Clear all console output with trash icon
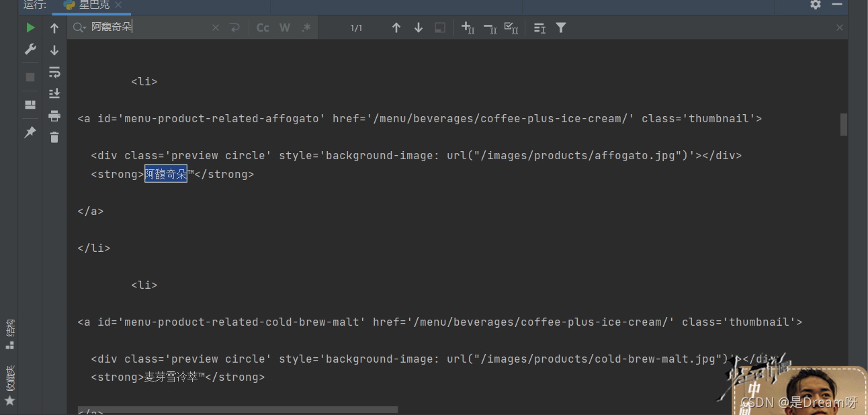 [54, 137]
